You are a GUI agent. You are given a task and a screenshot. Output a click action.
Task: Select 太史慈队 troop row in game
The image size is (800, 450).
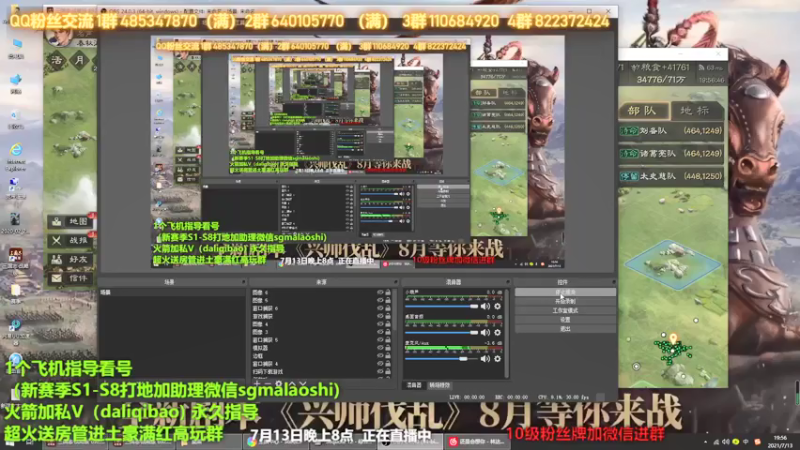(671, 176)
